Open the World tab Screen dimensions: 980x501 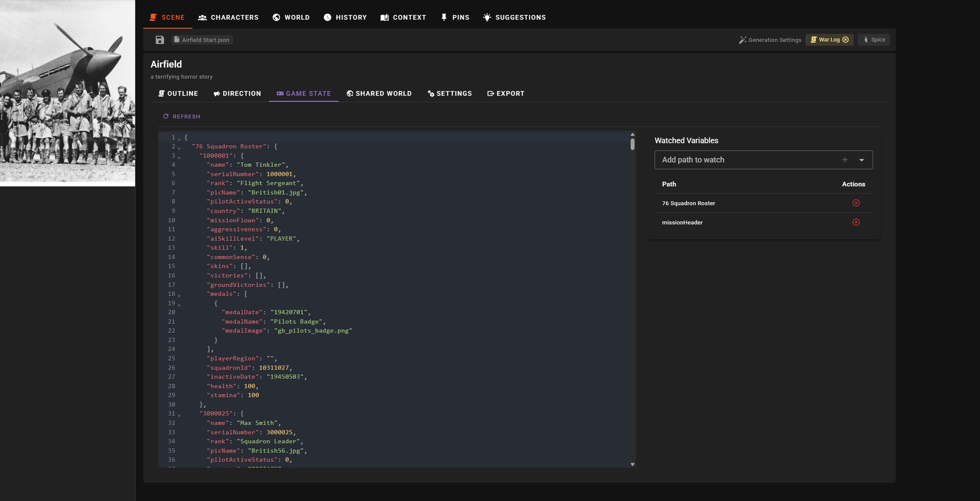coord(291,18)
